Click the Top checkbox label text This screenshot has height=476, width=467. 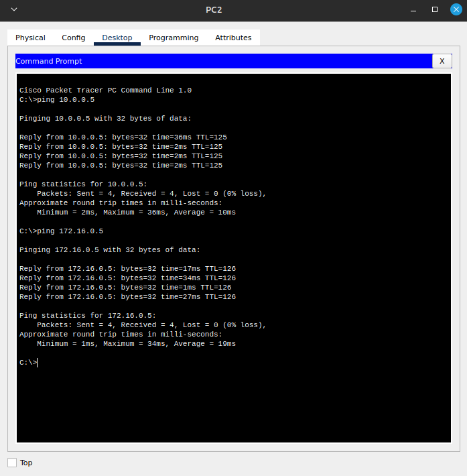(x=26, y=463)
